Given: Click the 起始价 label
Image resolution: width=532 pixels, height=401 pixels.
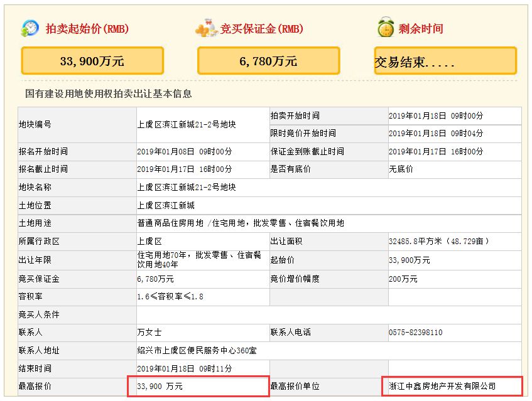Looking at the screenshot, I should click(282, 260).
